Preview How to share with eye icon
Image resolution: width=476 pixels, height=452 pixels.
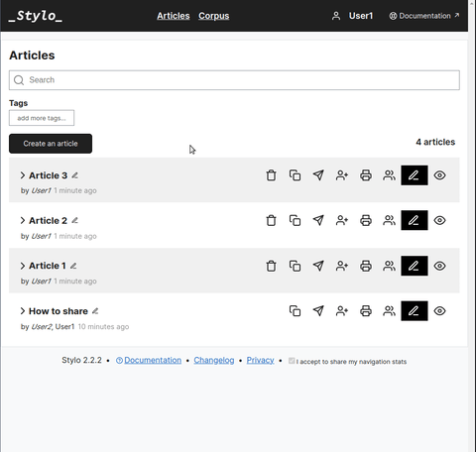click(x=439, y=311)
